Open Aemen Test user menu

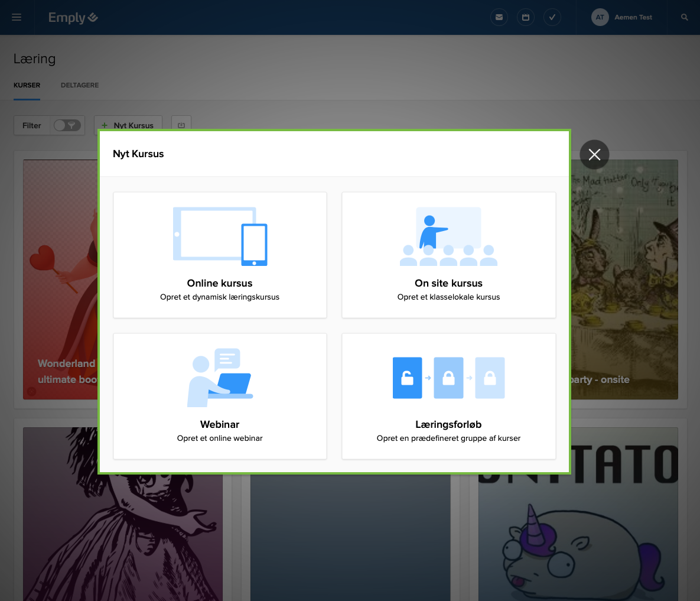(633, 17)
